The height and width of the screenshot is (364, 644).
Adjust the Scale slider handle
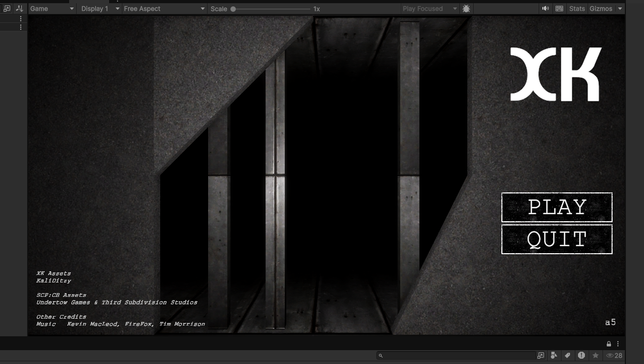[x=233, y=9]
